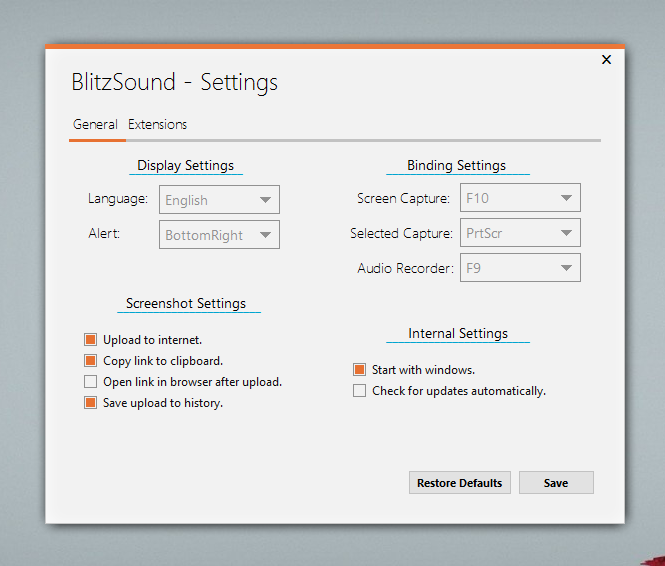This screenshot has height=566, width=665.
Task: Uncheck Copy link to clipboard
Action: pyautogui.click(x=90, y=361)
